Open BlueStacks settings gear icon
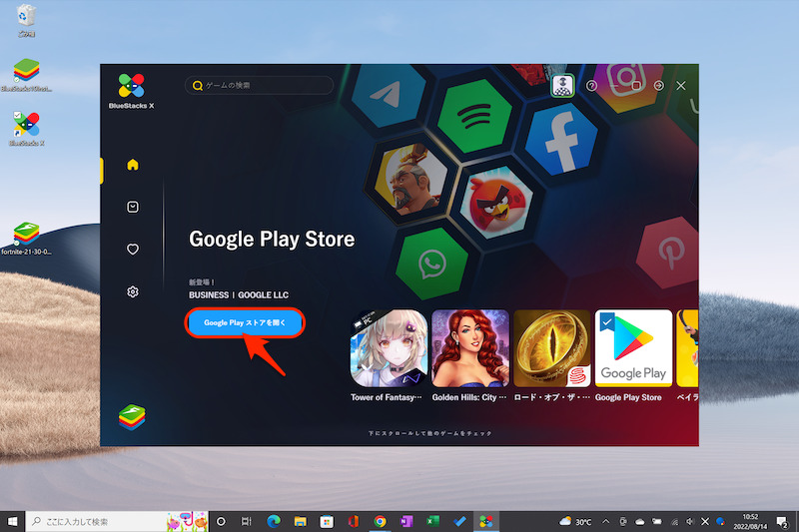This screenshot has width=799, height=532. tap(133, 291)
